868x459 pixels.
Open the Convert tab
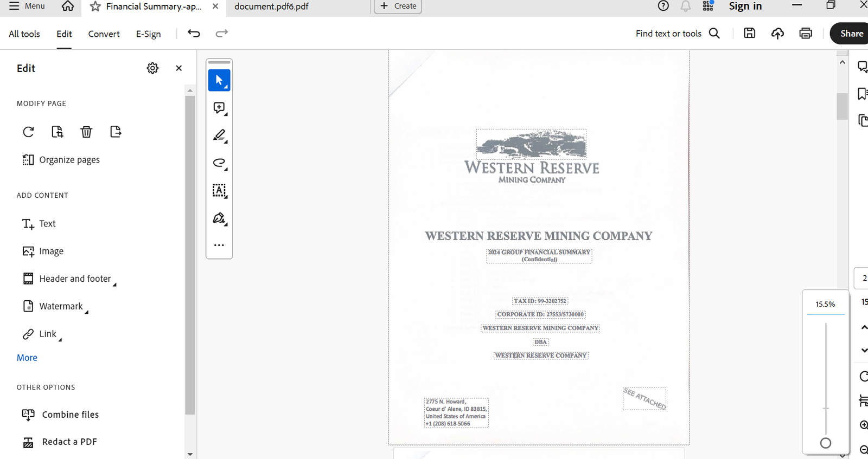point(104,34)
